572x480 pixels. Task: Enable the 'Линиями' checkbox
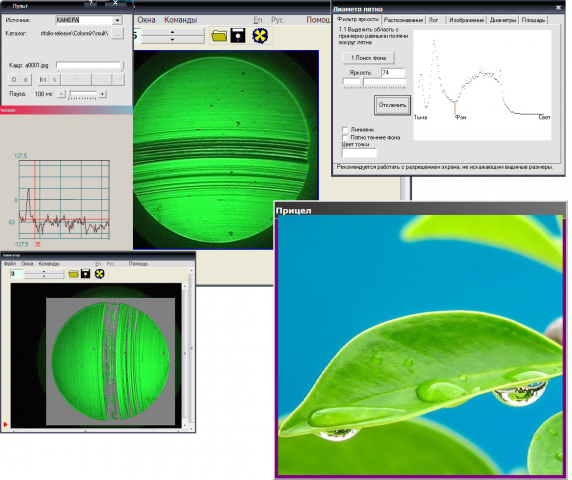coord(345,129)
